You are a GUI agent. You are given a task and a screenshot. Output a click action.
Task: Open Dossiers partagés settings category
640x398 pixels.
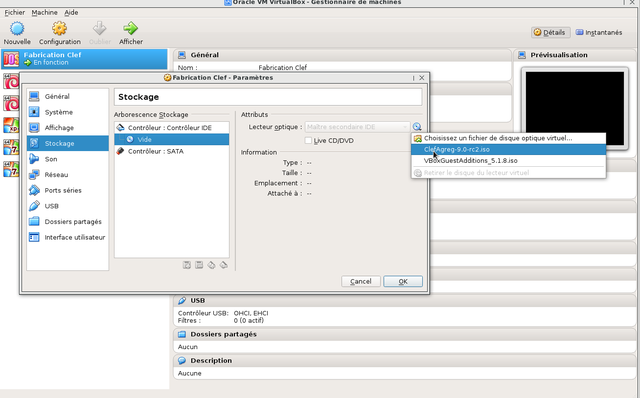[68, 222]
